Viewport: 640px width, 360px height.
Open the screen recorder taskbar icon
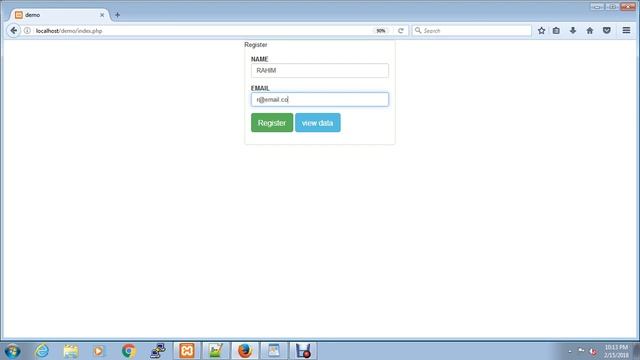click(x=303, y=351)
